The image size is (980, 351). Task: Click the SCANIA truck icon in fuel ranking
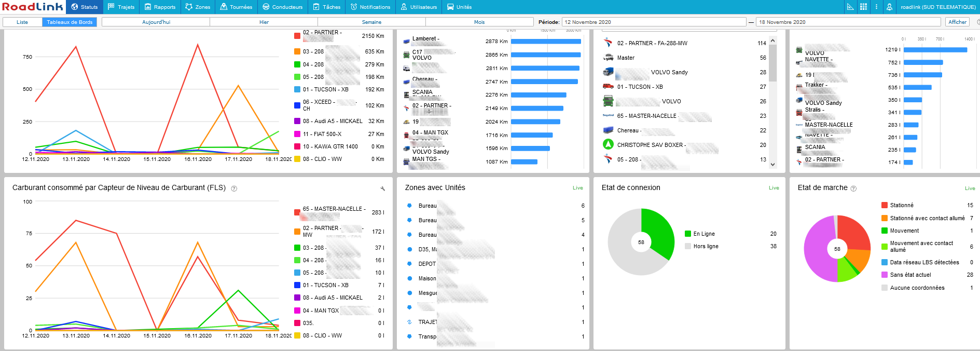(799, 150)
